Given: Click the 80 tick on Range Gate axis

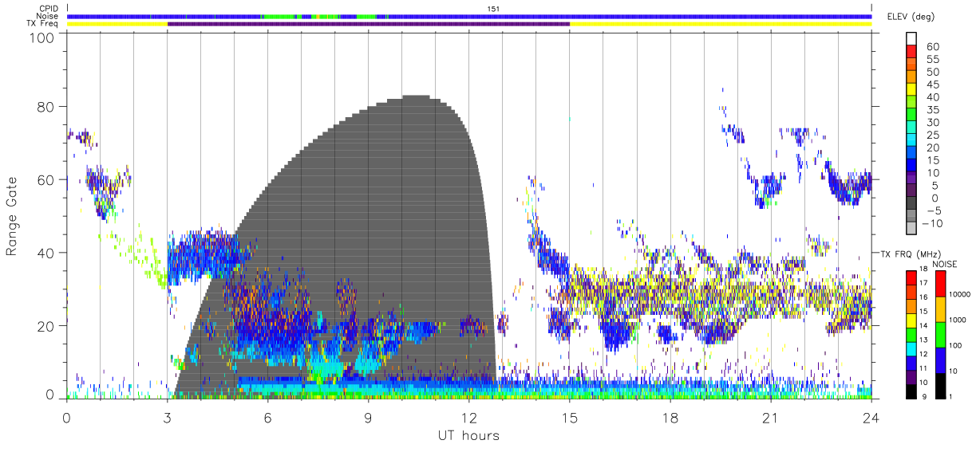Looking at the screenshot, I should click(47, 108).
